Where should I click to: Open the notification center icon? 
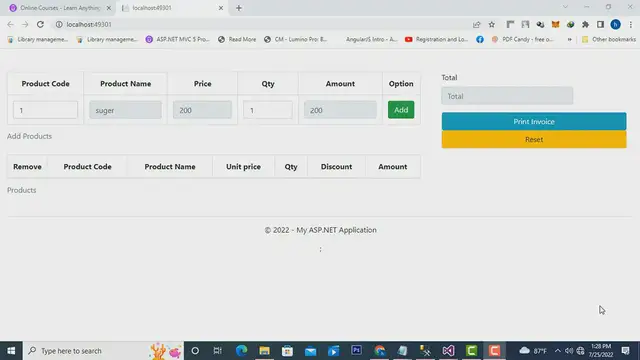pos(625,351)
